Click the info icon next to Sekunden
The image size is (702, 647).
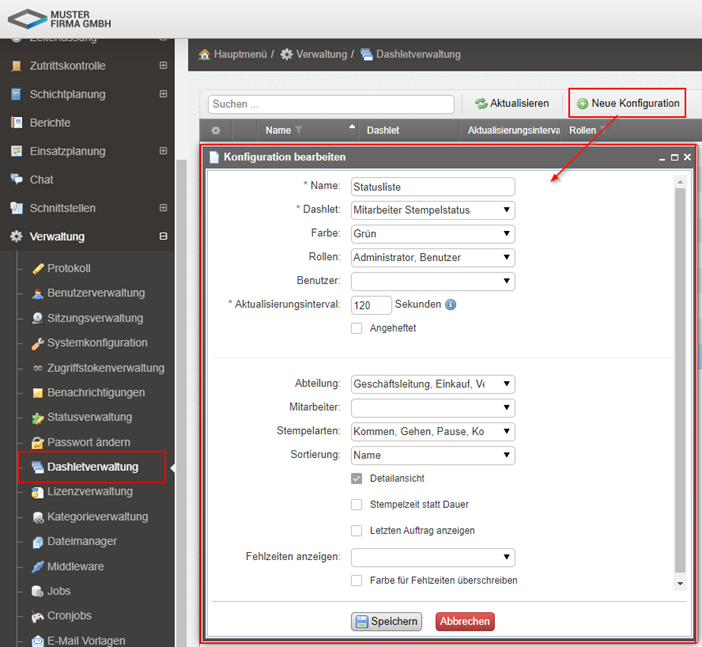pyautogui.click(x=450, y=304)
